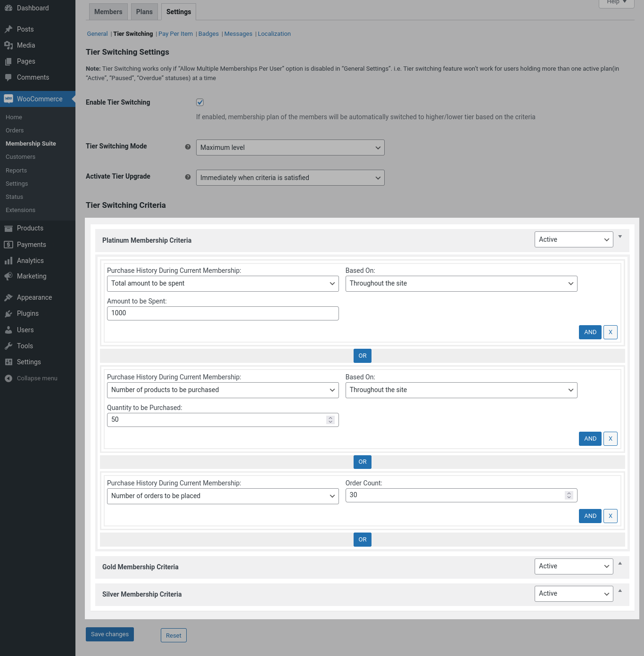Open the Dashboard from the sidebar
The height and width of the screenshot is (656, 644).
coord(8,8)
